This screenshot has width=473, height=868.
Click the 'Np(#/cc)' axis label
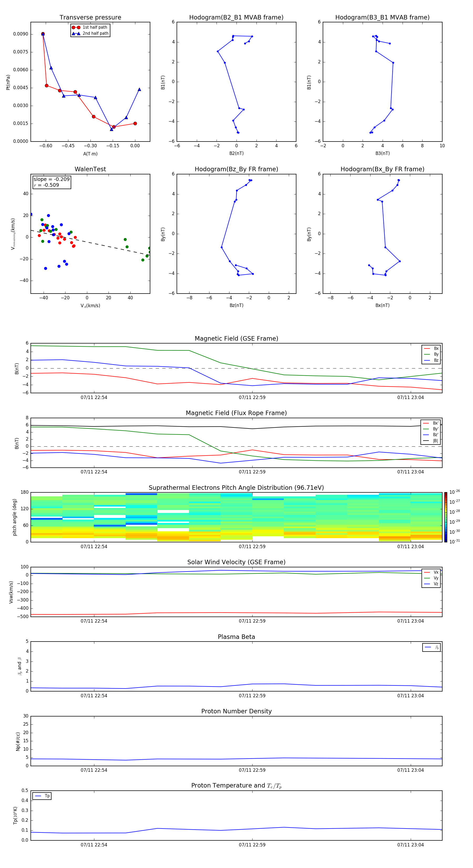(x=18, y=741)
